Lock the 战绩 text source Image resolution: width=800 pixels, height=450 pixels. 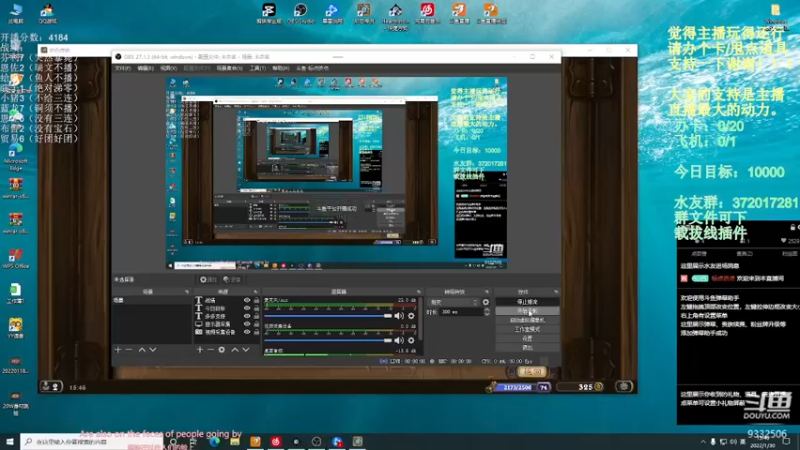[256, 301]
